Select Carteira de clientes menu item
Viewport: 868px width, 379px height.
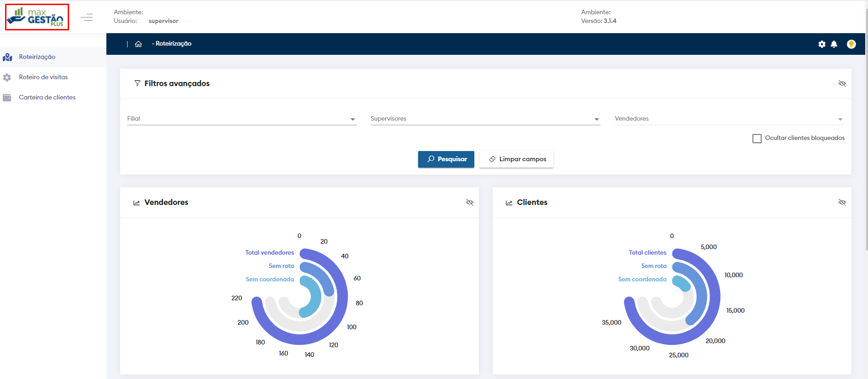47,98
